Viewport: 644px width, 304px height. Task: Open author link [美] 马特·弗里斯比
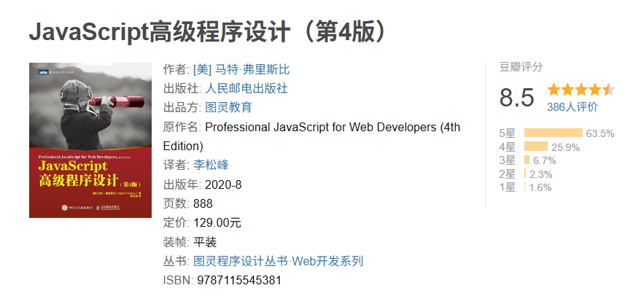[x=241, y=69]
